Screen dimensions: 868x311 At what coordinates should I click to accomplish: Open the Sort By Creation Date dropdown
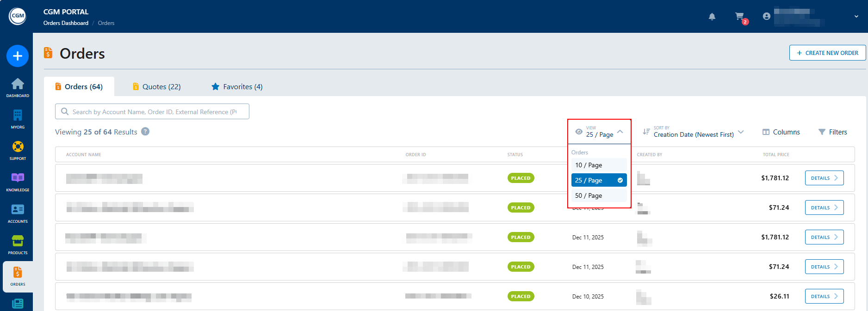click(693, 132)
